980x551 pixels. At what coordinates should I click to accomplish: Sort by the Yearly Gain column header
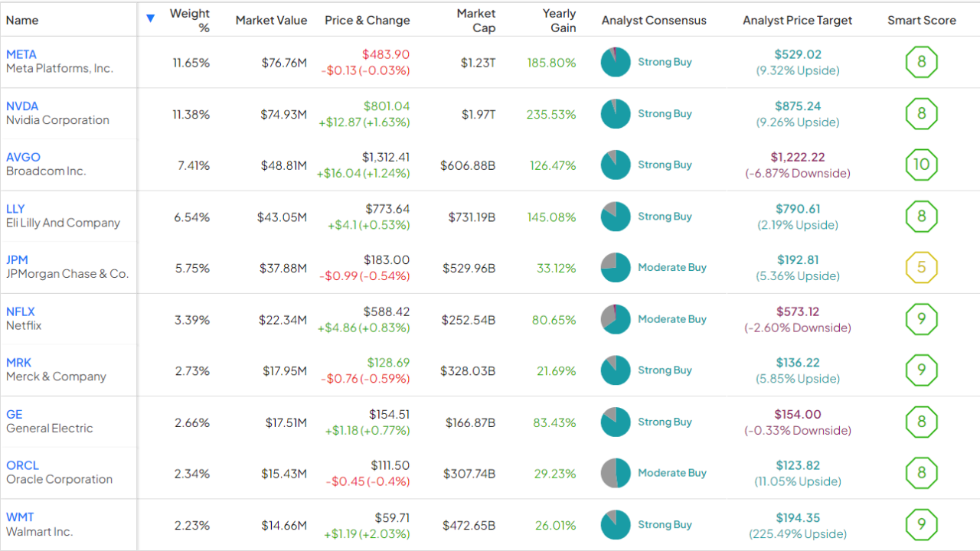(x=559, y=20)
